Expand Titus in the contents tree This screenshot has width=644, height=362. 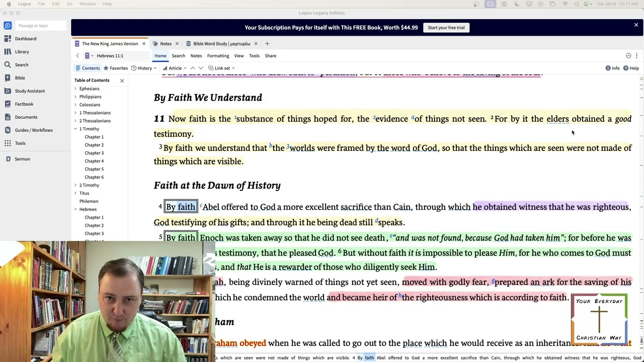pyautogui.click(x=75, y=193)
